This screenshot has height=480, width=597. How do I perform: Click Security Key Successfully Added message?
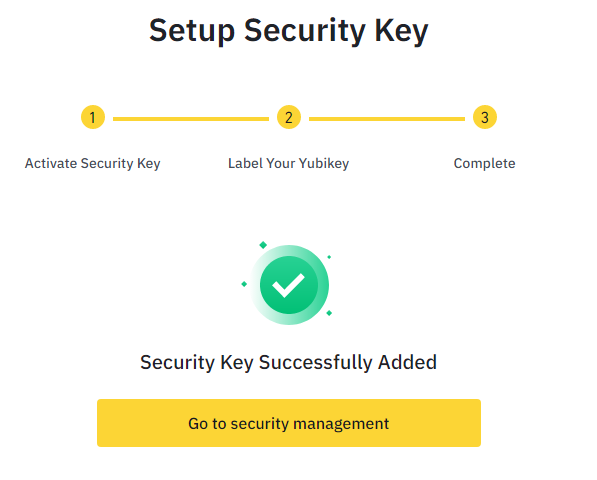[x=288, y=362]
